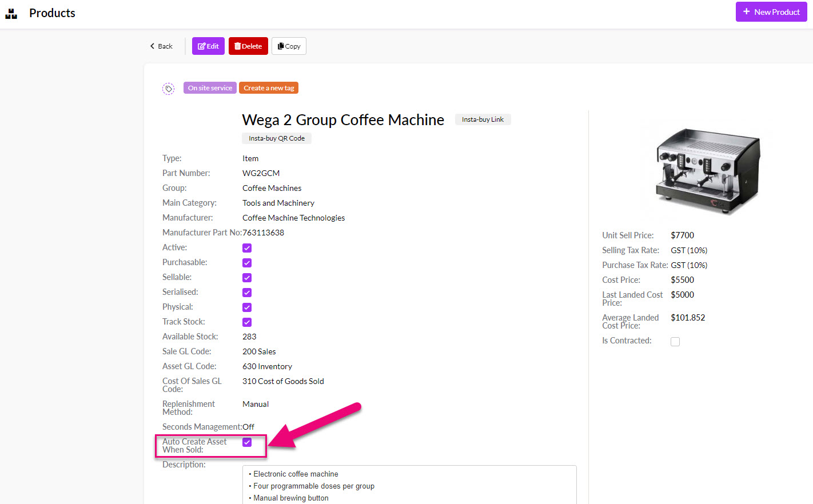Toggle the Serialised checkbox

click(247, 293)
